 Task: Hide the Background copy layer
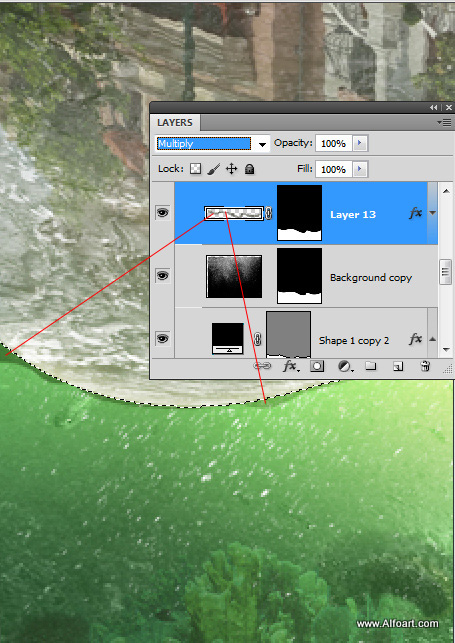click(163, 276)
